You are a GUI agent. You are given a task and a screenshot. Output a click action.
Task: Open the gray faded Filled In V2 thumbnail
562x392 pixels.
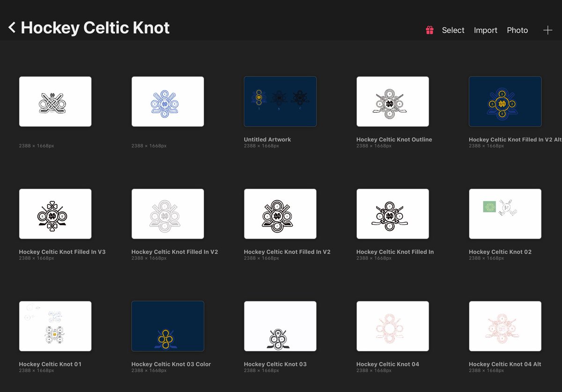point(168,214)
